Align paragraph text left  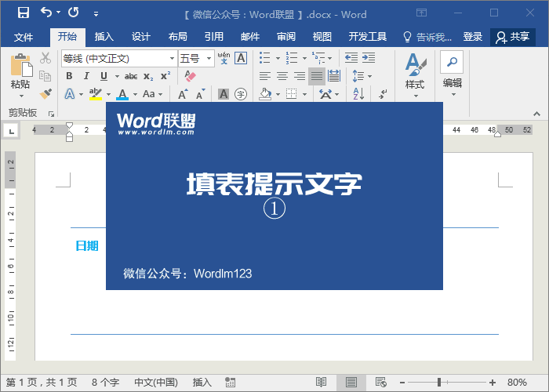pyautogui.click(x=265, y=76)
